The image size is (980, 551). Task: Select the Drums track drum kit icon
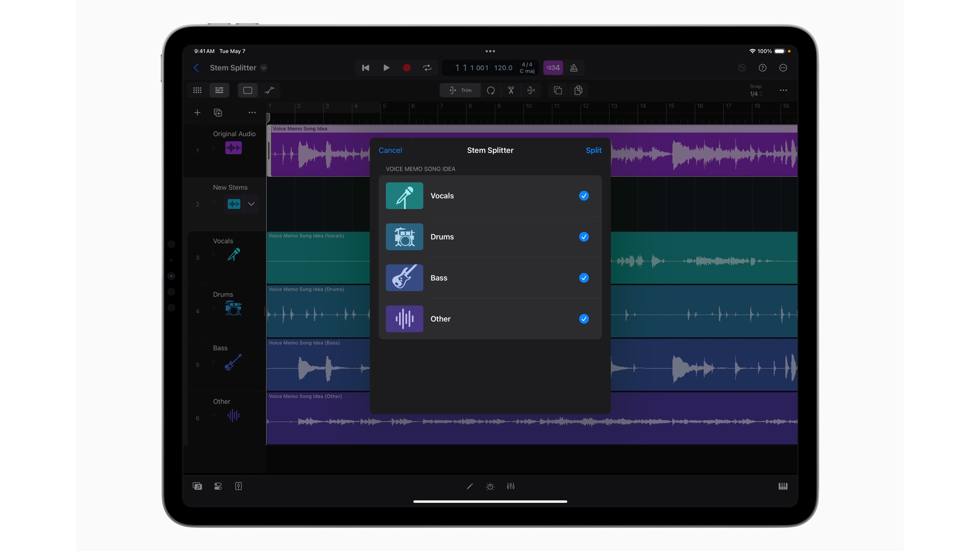[233, 308]
